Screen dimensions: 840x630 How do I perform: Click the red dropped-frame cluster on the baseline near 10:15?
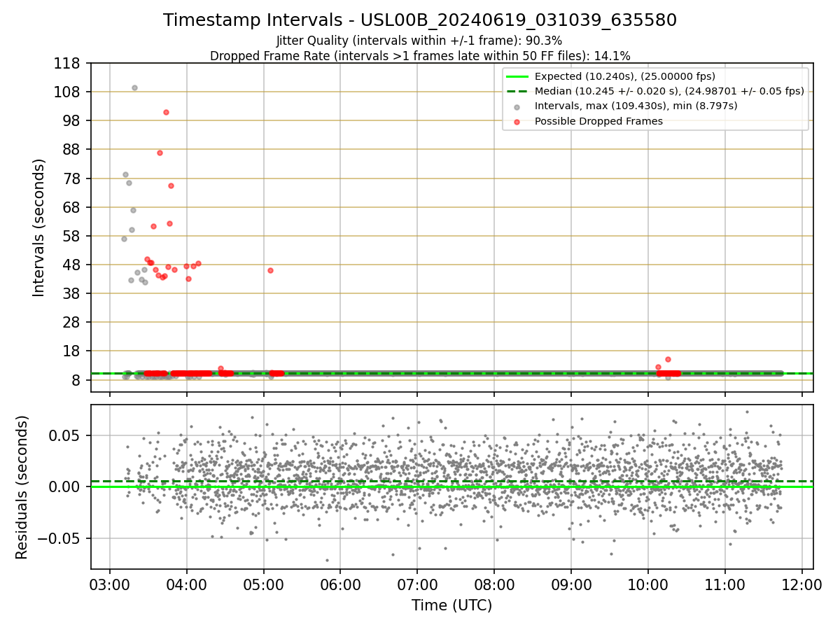(668, 373)
